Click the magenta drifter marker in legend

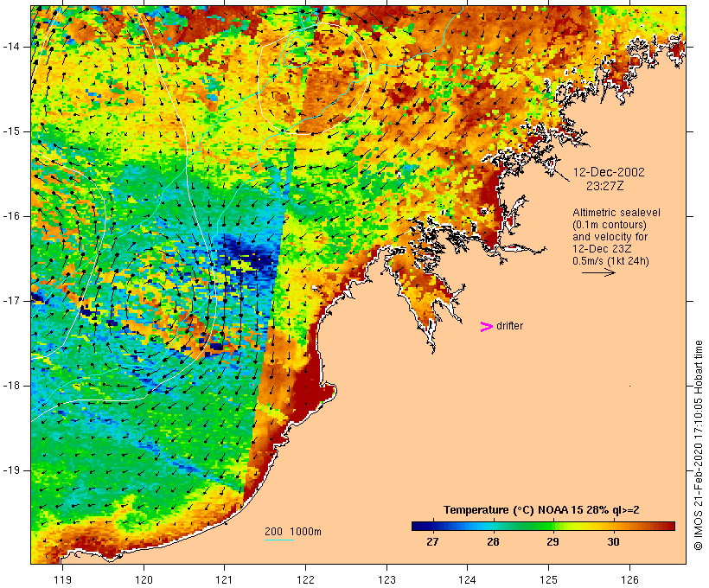[x=486, y=327]
